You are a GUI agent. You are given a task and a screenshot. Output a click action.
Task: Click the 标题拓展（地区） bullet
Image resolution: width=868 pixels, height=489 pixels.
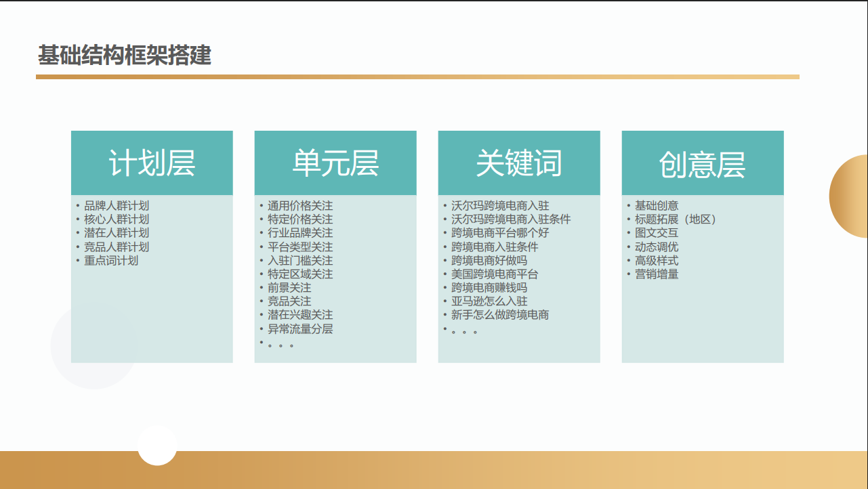tap(676, 219)
